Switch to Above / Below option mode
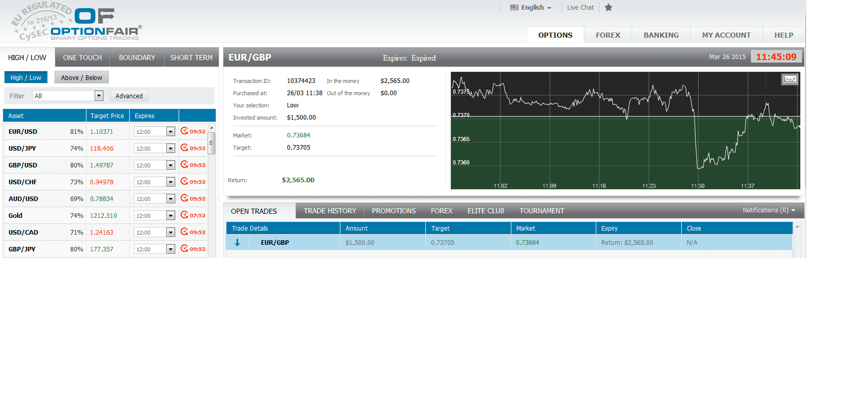 [x=81, y=77]
